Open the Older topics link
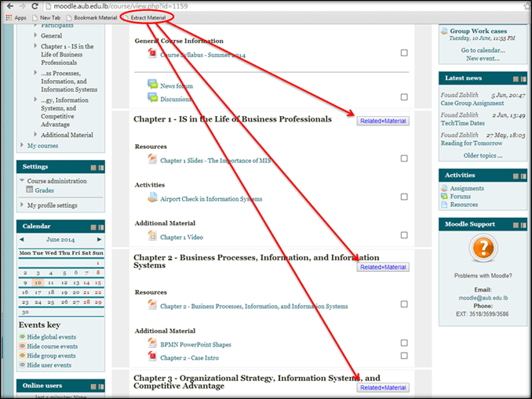The image size is (532, 399). (x=483, y=155)
